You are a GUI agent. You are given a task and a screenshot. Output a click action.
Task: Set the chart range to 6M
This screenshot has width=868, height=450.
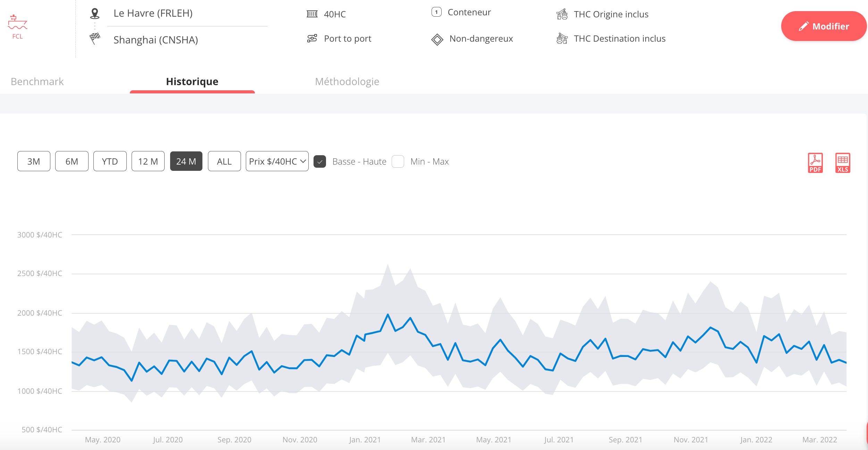click(72, 161)
